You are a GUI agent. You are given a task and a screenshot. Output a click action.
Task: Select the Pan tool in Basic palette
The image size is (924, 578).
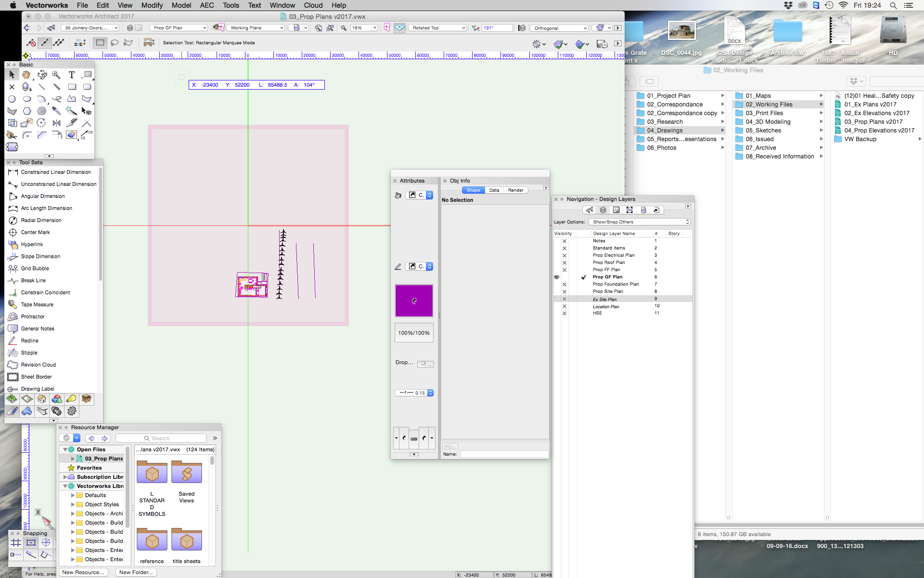tap(26, 75)
